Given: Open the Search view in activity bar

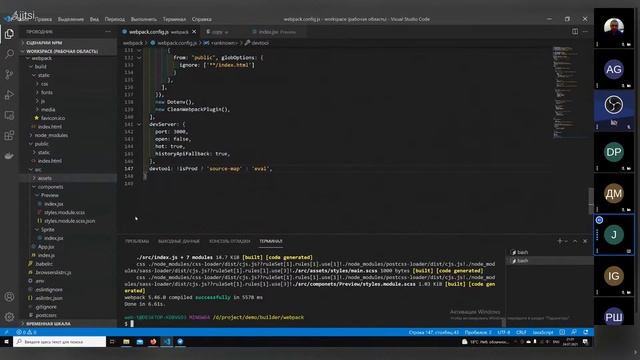Looking at the screenshot, I should pyautogui.click(x=9, y=54).
